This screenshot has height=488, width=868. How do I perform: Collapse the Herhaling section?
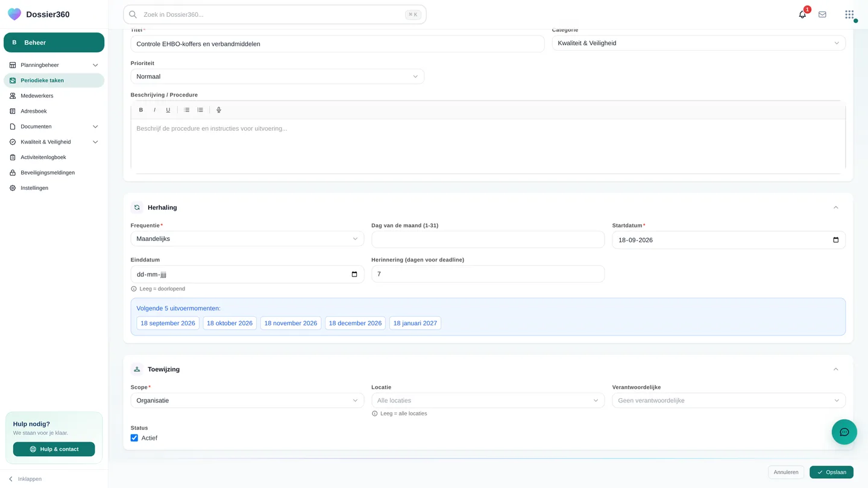point(835,207)
